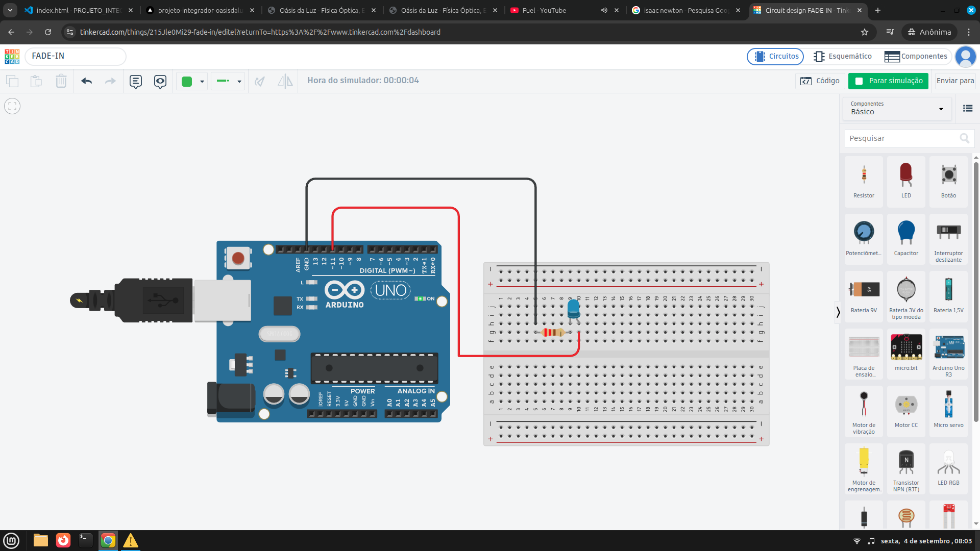Open the Linux Mint start menu
Screen dimensions: 980x551
[11, 540]
